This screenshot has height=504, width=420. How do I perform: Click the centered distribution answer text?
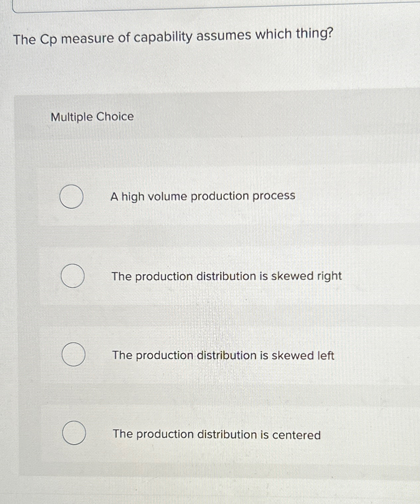(x=216, y=434)
